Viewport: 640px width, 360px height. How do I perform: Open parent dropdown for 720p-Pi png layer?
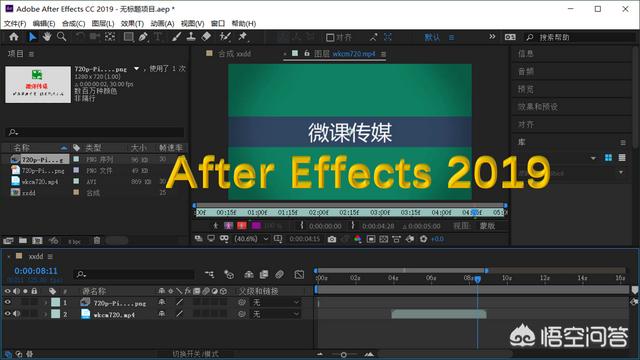point(276,302)
